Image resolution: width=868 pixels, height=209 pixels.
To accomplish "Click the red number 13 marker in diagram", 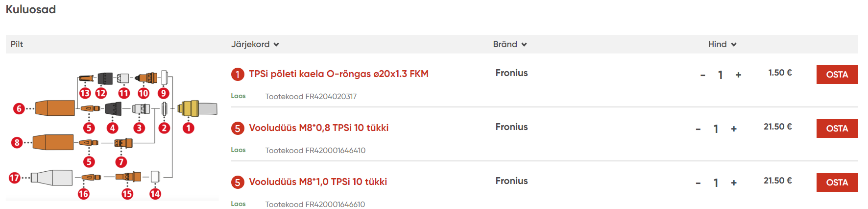I will (x=85, y=93).
